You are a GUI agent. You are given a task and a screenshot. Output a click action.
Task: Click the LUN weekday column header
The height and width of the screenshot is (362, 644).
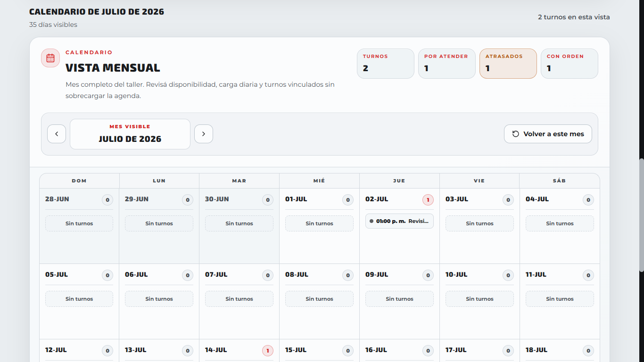point(159,181)
